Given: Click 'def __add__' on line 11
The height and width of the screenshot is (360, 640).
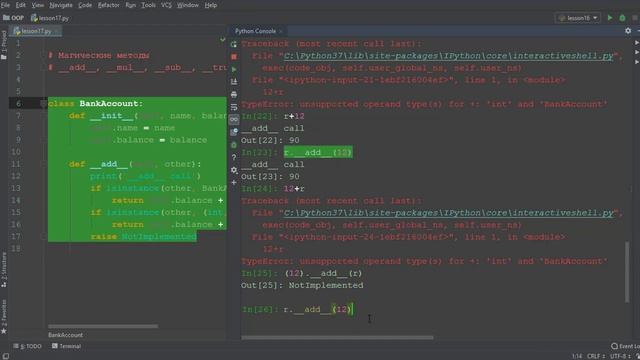Looking at the screenshot, I should (x=98, y=164).
